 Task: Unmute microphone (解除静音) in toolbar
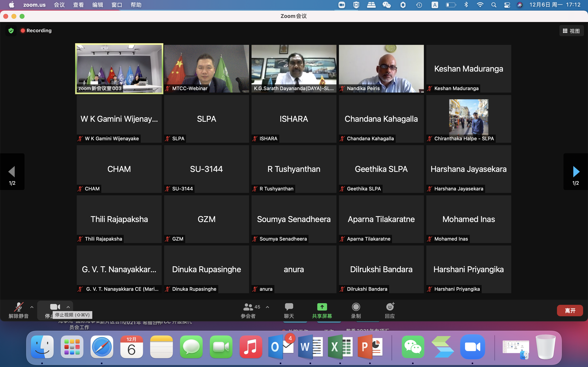pyautogui.click(x=18, y=307)
